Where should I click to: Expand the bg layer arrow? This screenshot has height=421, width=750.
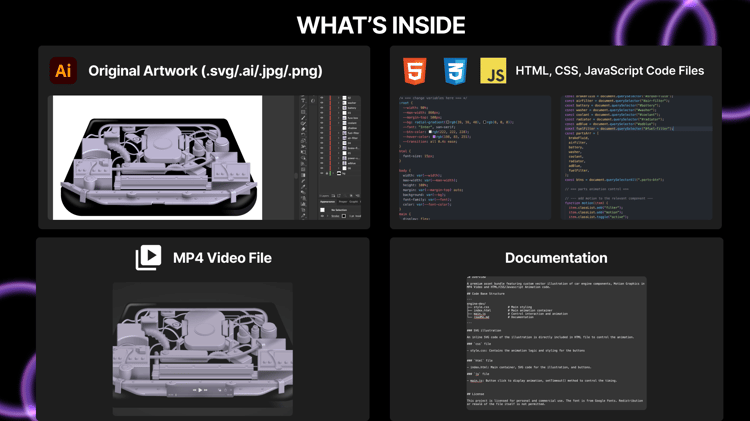[333, 173]
